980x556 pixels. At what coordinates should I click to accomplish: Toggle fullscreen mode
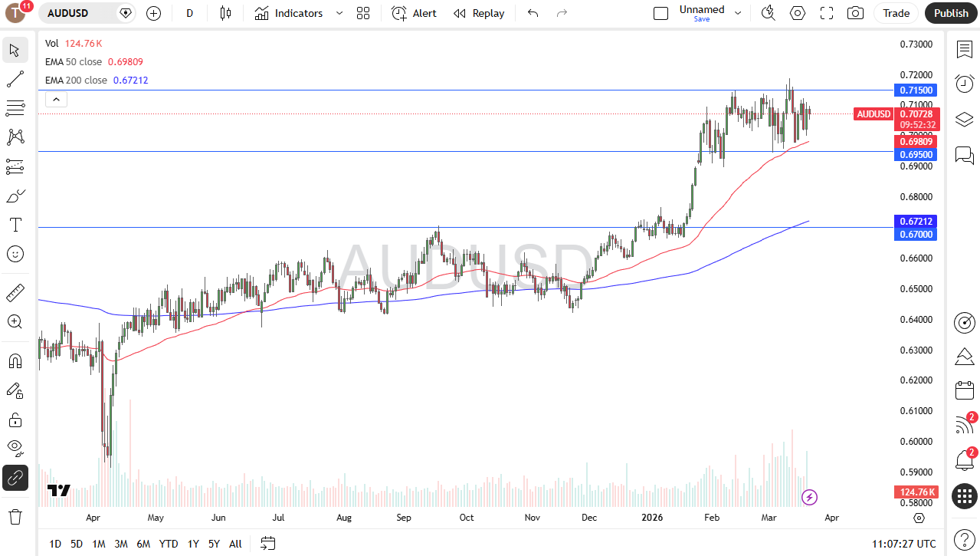click(827, 13)
